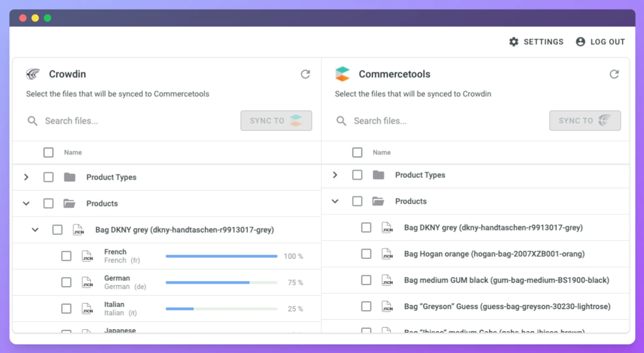Click Sync To Commercetools button
The image size is (644, 353).
[276, 120]
